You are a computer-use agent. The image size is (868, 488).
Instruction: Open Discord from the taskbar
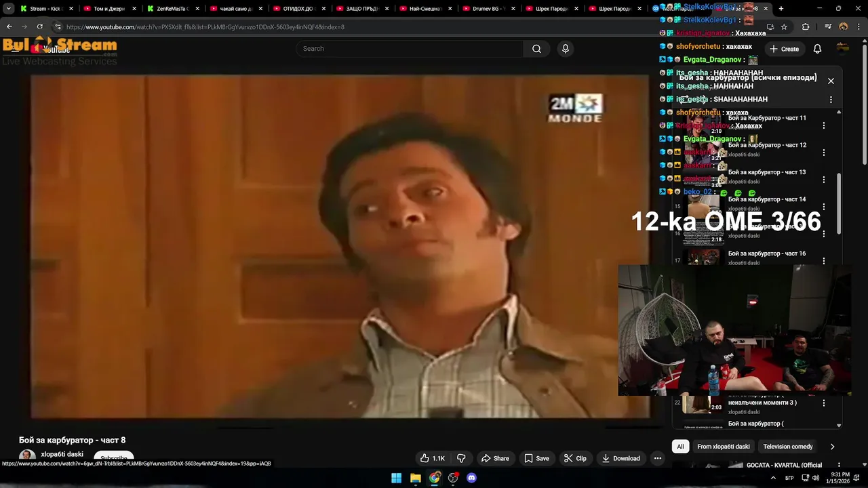(x=472, y=478)
